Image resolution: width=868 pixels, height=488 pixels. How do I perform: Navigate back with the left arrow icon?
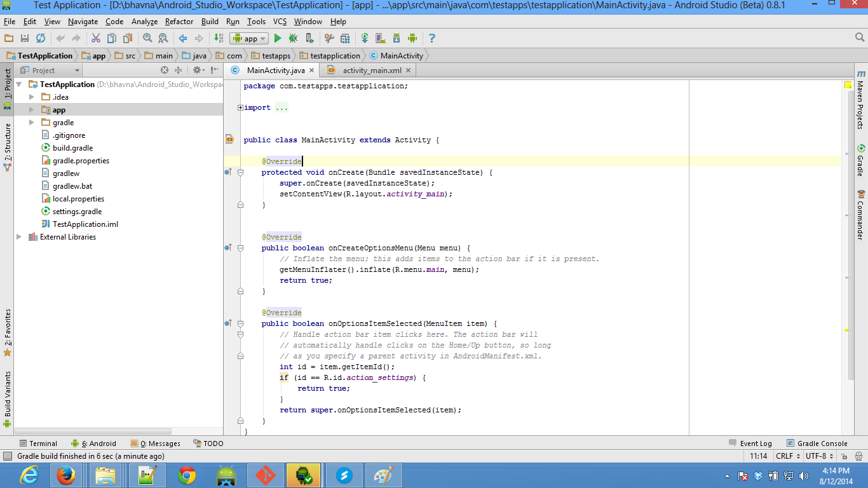point(183,39)
